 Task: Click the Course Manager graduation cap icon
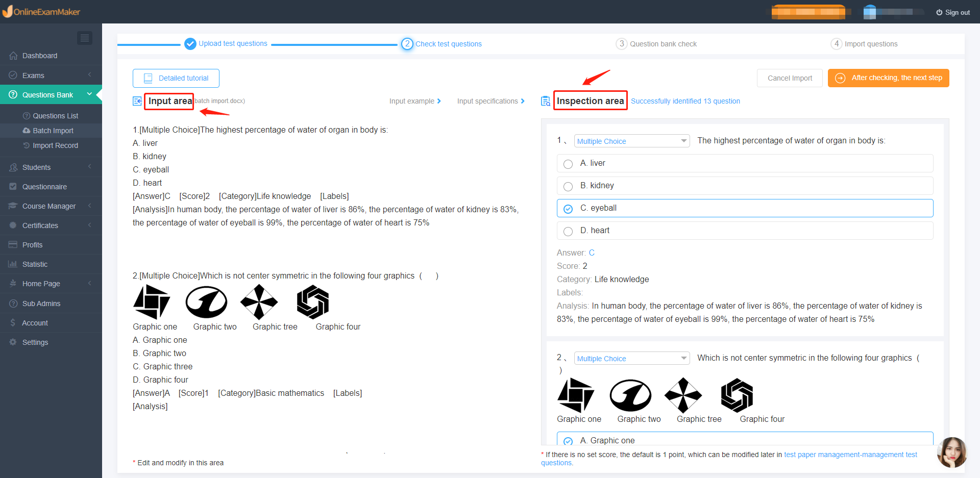[13, 206]
